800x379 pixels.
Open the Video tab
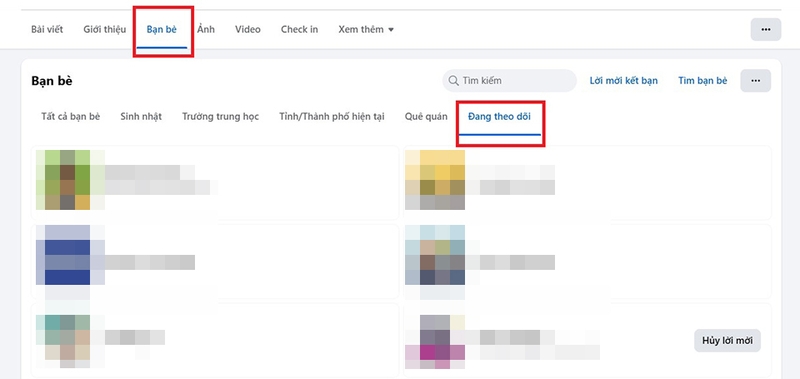click(247, 30)
